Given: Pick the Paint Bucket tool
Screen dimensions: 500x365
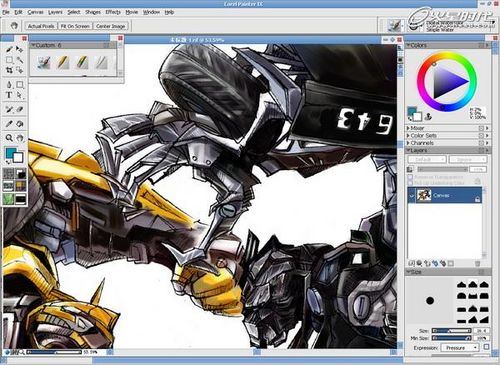Looking at the screenshot, I should click(20, 124).
